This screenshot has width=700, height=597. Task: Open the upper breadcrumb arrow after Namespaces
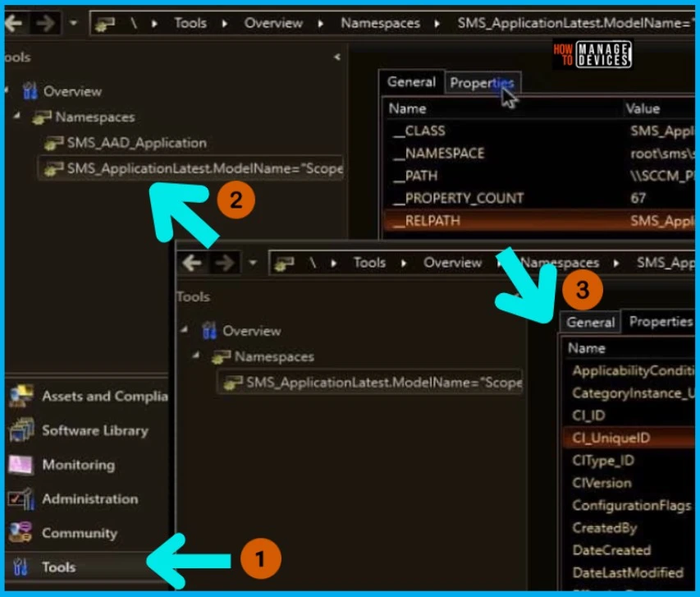[x=437, y=23]
